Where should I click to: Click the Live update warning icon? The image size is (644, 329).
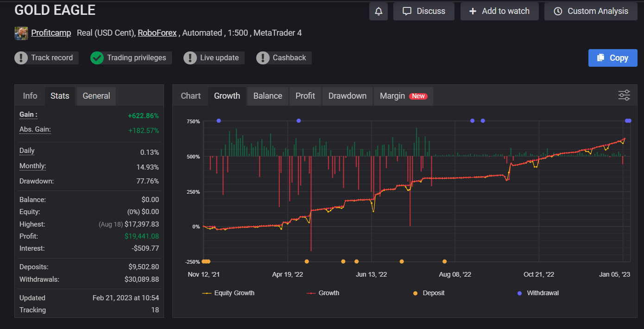click(190, 58)
